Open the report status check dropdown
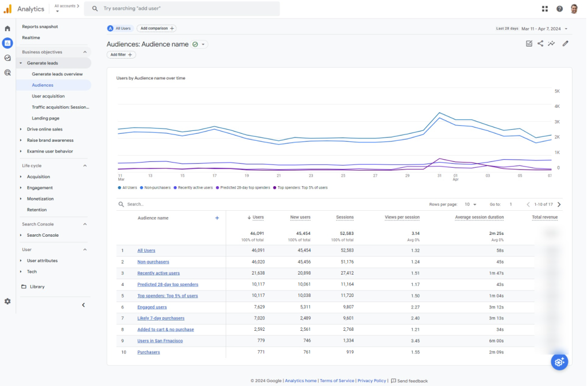This screenshot has width=588, height=386. [199, 44]
